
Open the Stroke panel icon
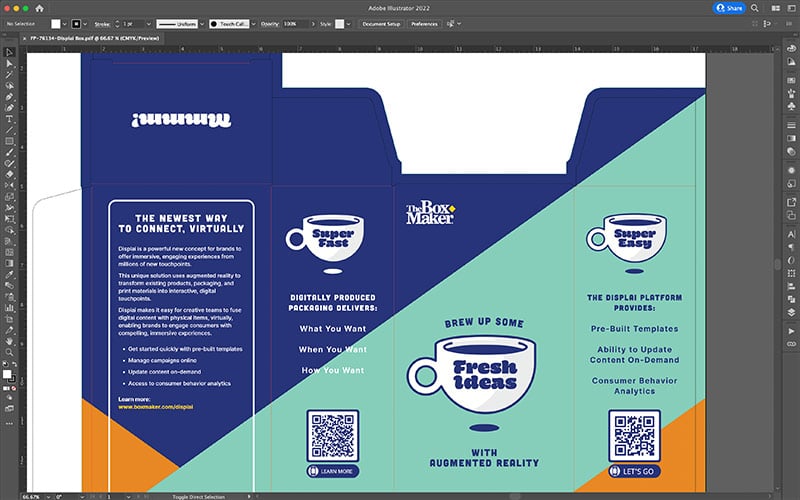(791, 125)
